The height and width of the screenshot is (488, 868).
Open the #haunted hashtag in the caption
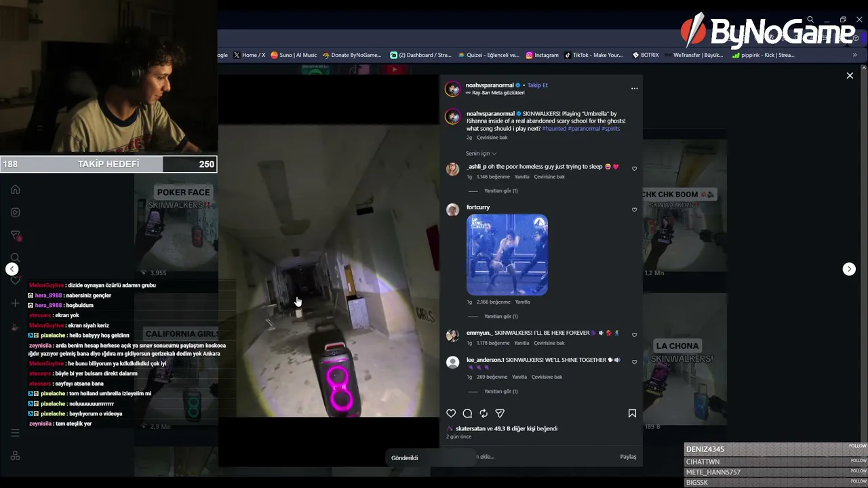(554, 129)
